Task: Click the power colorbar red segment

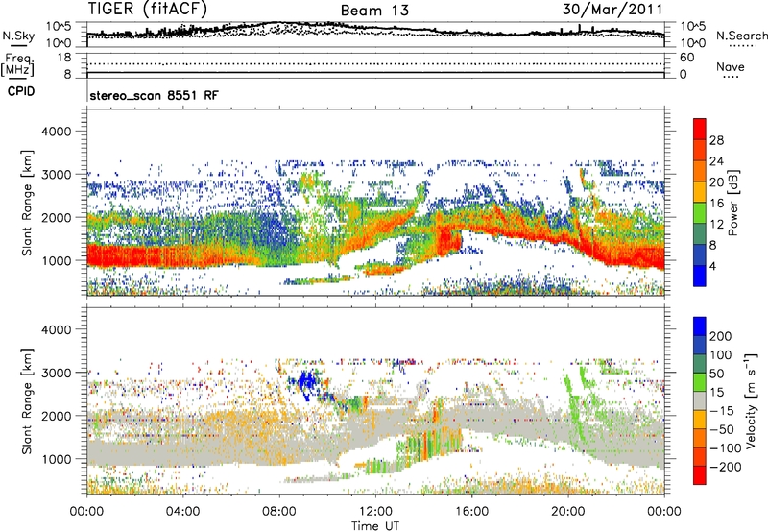Action: pyautogui.click(x=700, y=129)
